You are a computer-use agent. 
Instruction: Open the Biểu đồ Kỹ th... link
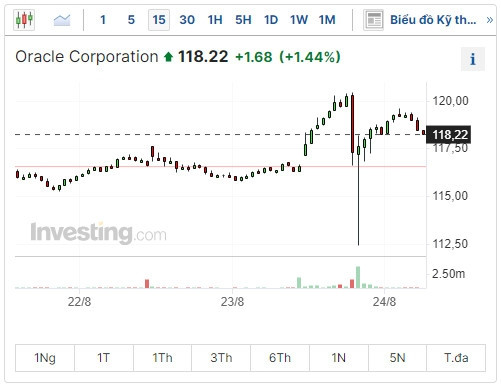433,20
